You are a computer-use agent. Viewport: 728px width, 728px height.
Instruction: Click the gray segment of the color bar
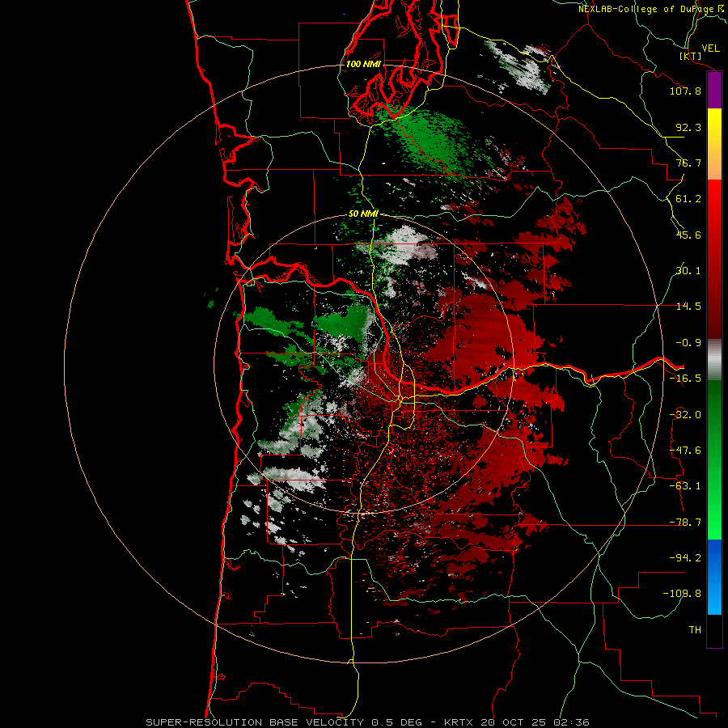click(x=714, y=360)
